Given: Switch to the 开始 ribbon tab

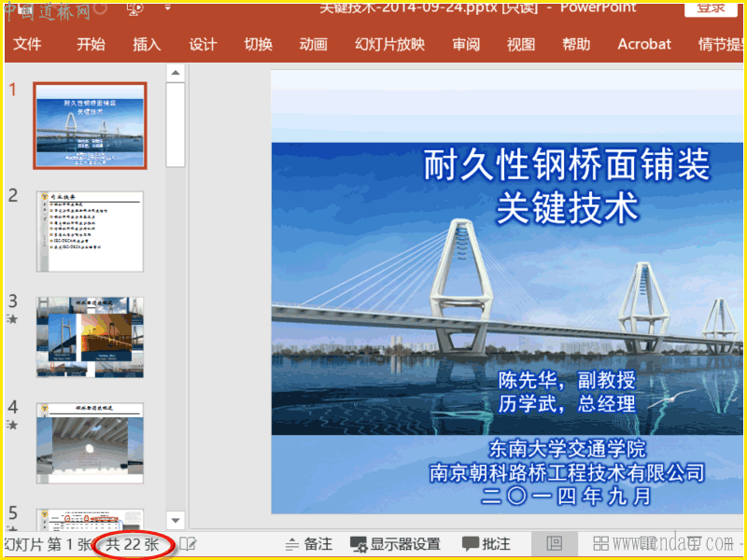Looking at the screenshot, I should (x=91, y=44).
